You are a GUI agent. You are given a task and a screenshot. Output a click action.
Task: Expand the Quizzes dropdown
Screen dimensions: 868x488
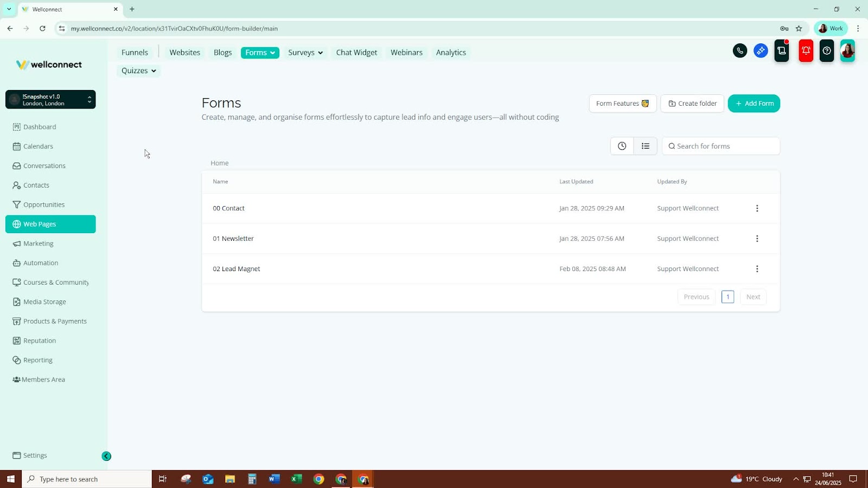(138, 70)
